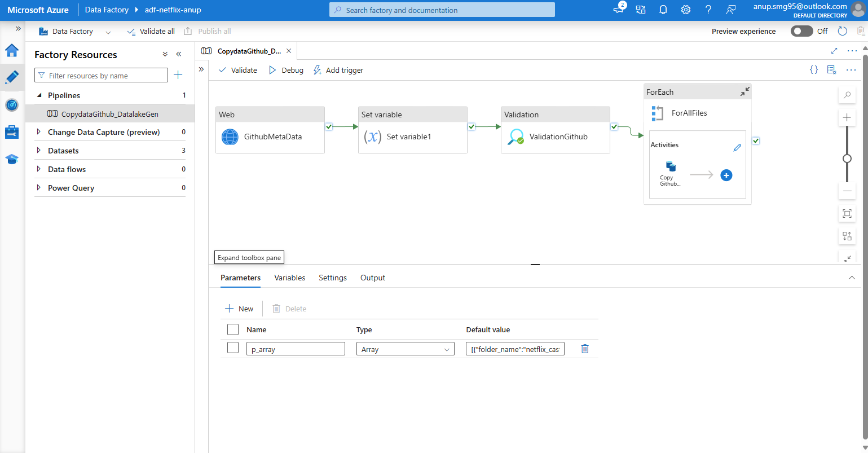Expand the Datasets section
868x453 pixels.
tap(38, 151)
